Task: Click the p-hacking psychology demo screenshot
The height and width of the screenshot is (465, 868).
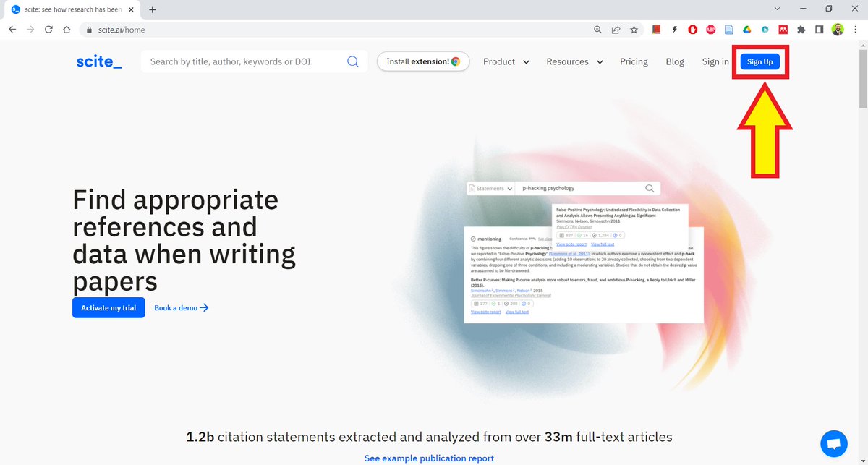Action: click(584, 252)
